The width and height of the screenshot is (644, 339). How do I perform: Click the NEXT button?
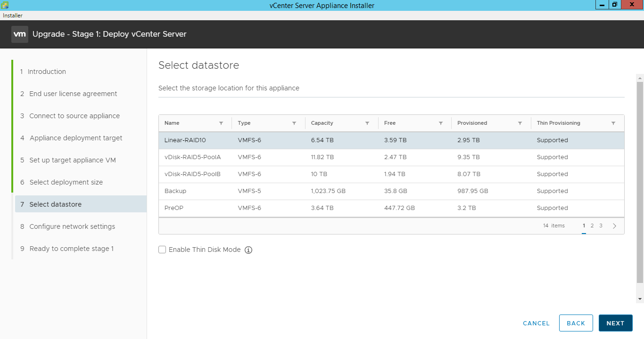pos(615,323)
